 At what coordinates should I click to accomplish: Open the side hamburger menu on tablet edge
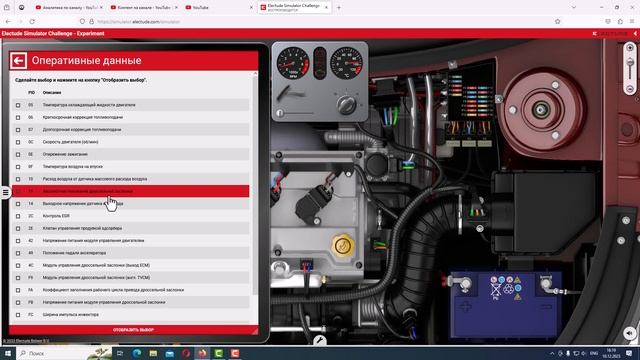(5, 192)
